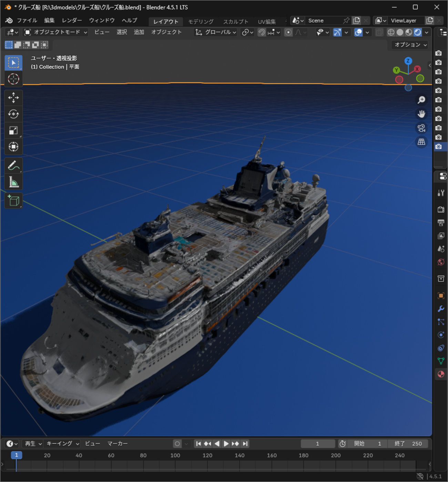Toggle snapping magnet in header
This screenshot has height=482, width=448.
click(262, 32)
